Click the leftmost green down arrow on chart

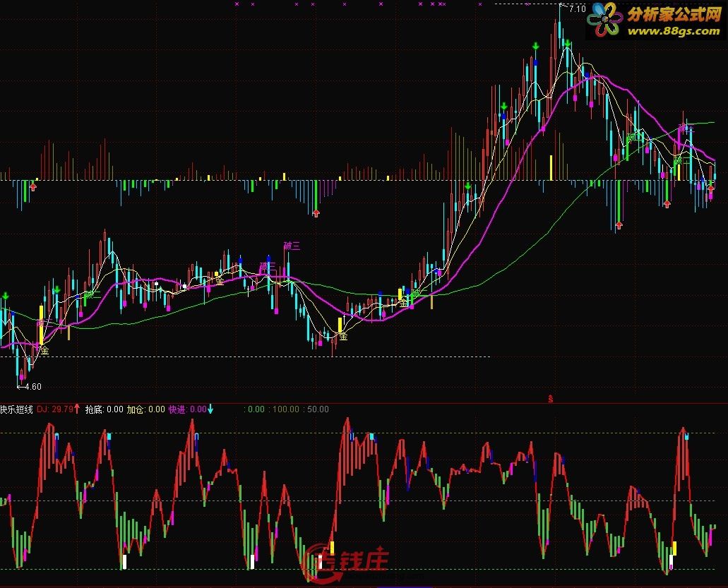(x=6, y=296)
